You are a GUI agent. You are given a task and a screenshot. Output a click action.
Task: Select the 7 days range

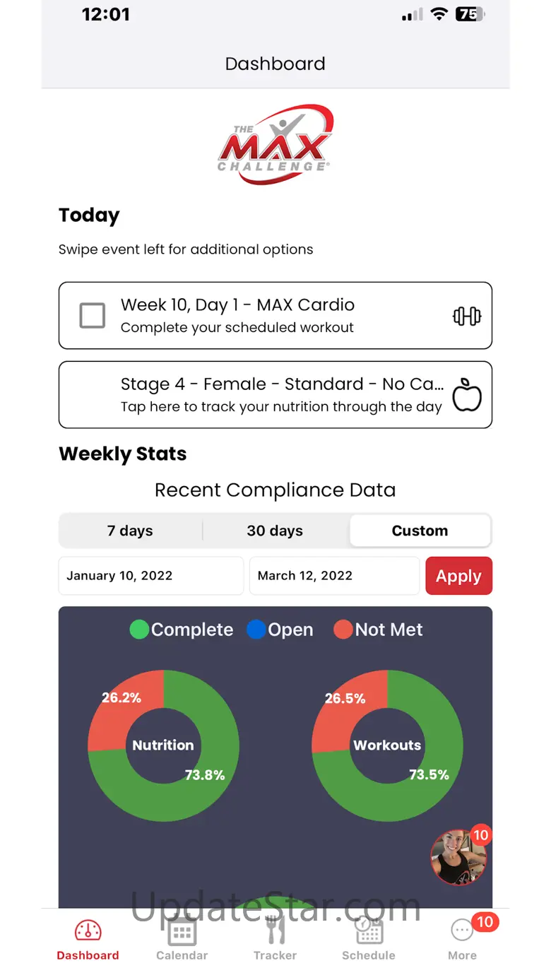(x=130, y=531)
